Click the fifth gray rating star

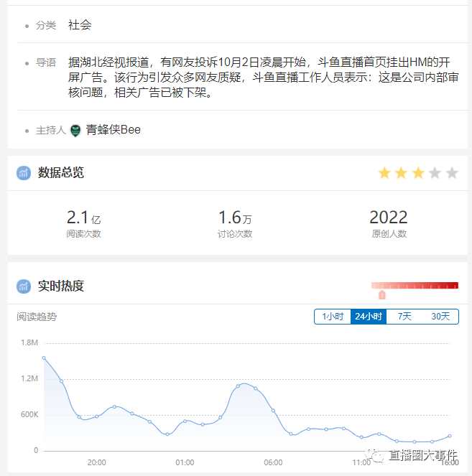click(x=452, y=173)
